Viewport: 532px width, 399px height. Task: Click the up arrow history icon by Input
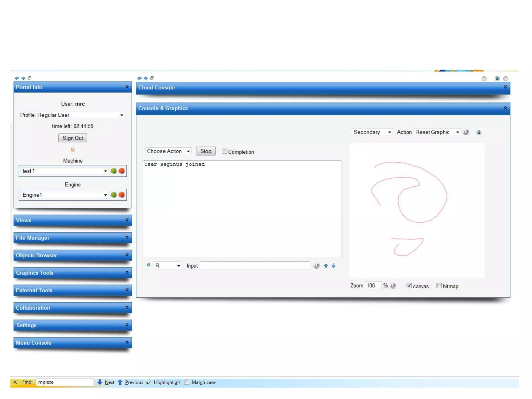coord(326,266)
